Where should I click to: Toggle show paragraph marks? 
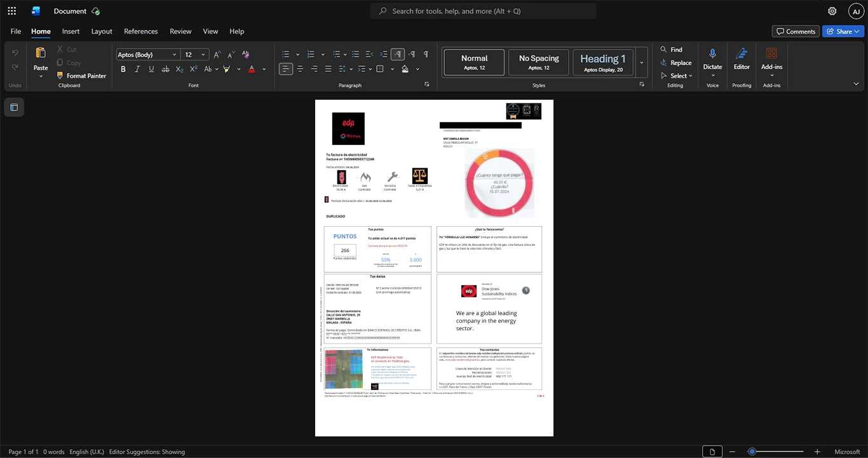(426, 55)
